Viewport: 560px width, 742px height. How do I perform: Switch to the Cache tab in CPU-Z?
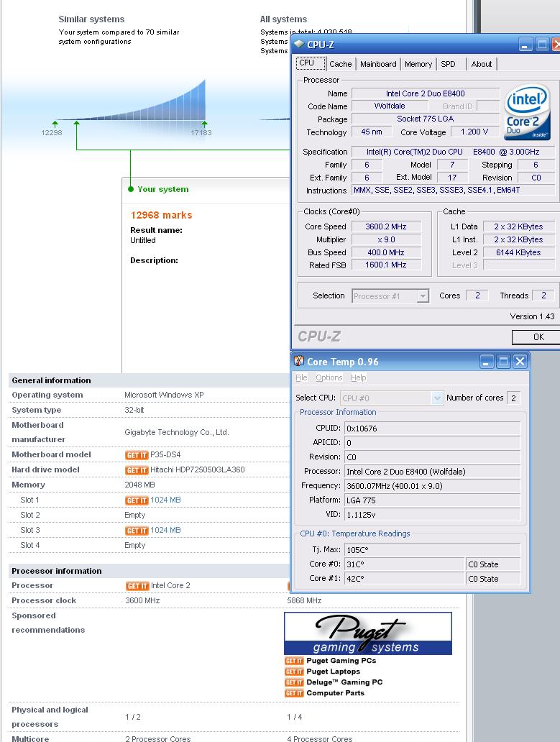[341, 65]
